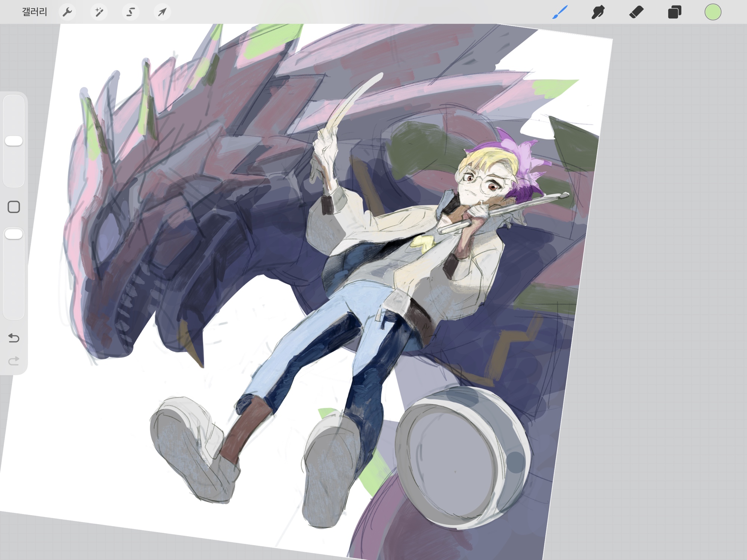Open the Adjustments magic wand menu
747x560 pixels.
pyautogui.click(x=99, y=12)
